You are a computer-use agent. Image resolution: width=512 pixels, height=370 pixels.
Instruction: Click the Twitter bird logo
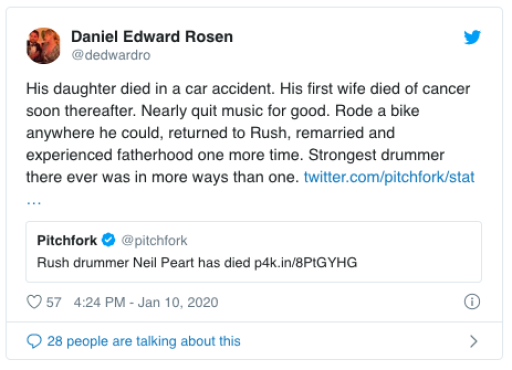[472, 37]
